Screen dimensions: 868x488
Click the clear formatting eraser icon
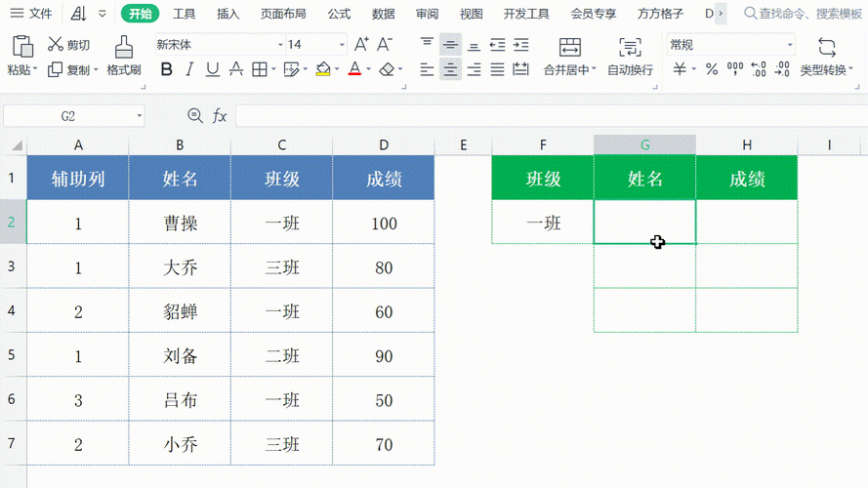tap(388, 69)
